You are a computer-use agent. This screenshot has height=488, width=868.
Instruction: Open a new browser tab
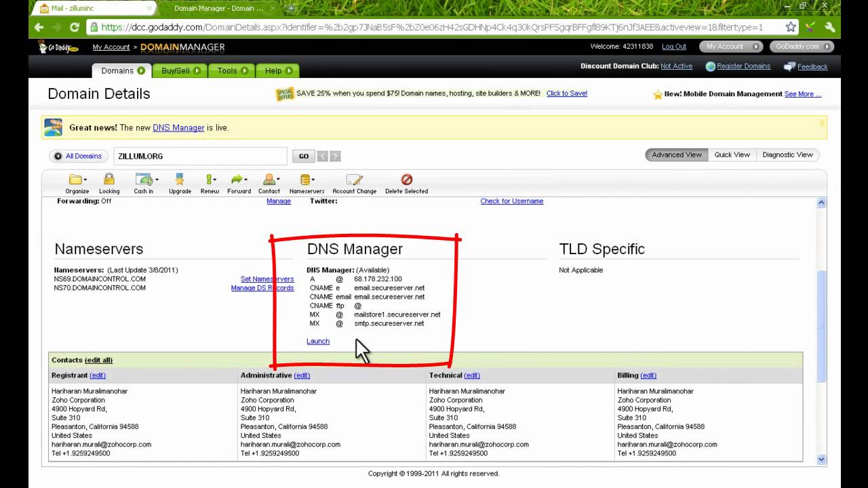291,8
